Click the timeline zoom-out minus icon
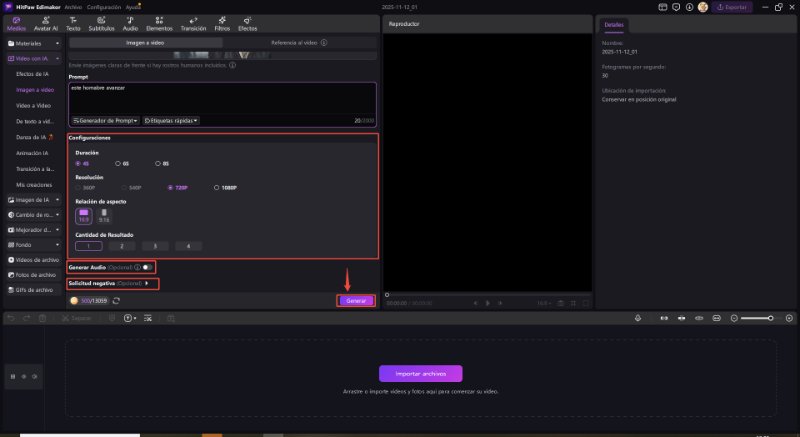 pos(734,318)
